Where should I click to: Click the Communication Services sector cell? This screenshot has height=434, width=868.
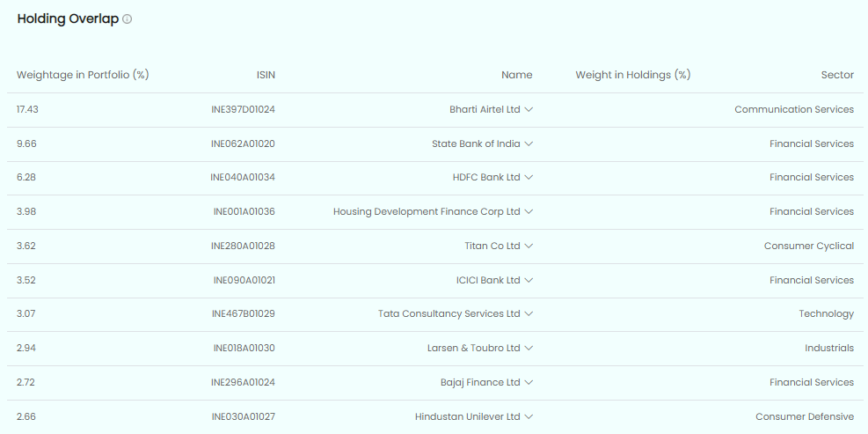(x=794, y=110)
